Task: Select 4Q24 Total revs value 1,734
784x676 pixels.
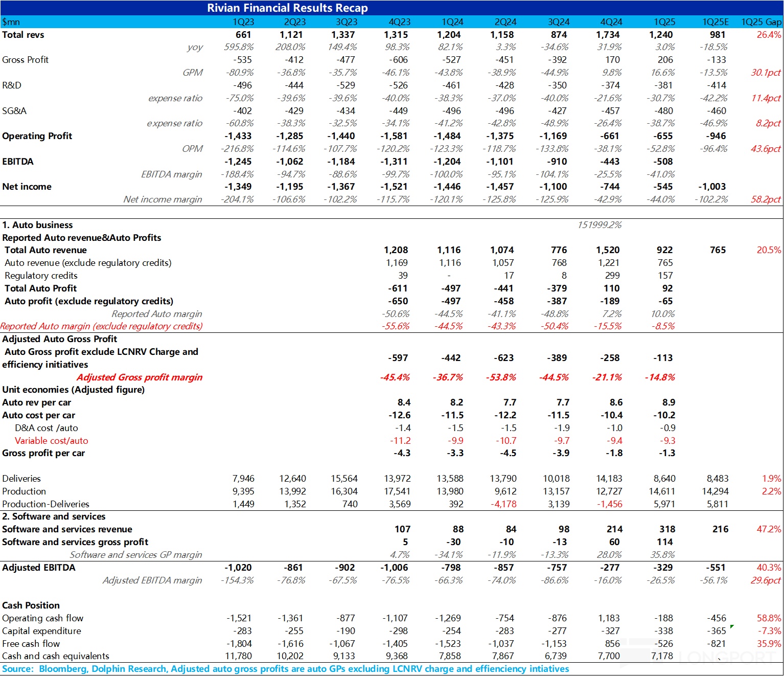Action: tap(608, 35)
